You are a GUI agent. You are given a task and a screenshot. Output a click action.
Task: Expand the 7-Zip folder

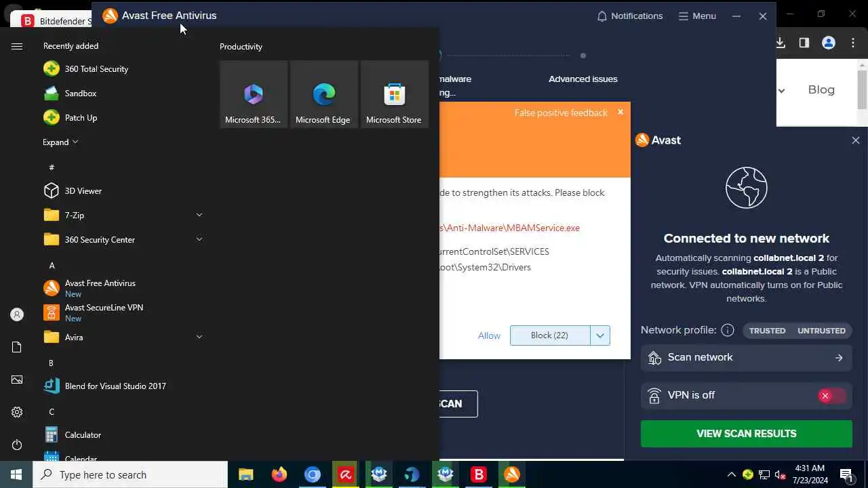point(122,215)
